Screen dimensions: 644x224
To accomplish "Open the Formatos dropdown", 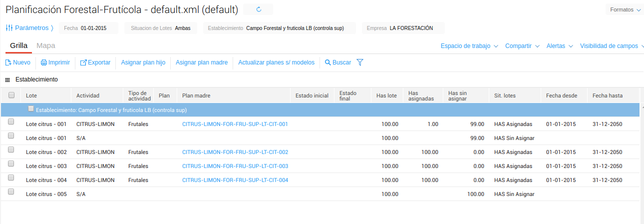I will [x=625, y=9].
